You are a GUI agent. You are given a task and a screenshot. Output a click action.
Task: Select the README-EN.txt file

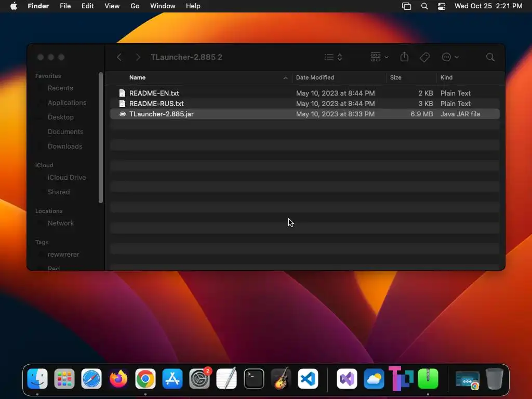[304, 93]
